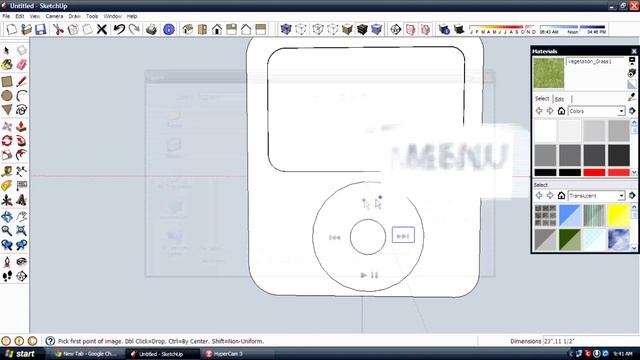
Task: Click the Windows start button
Action: pyautogui.click(x=20, y=353)
